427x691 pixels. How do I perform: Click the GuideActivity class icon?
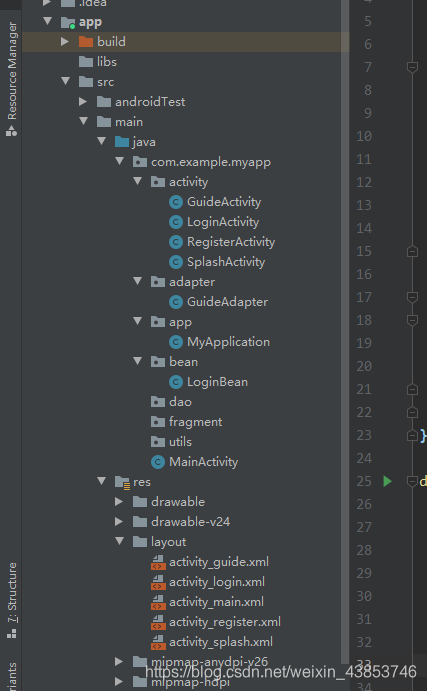pyautogui.click(x=176, y=202)
